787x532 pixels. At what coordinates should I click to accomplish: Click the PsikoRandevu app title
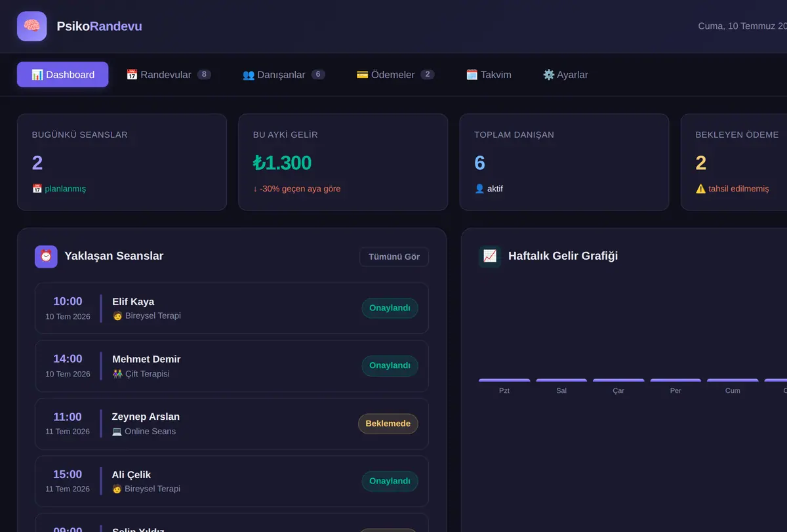point(99,26)
